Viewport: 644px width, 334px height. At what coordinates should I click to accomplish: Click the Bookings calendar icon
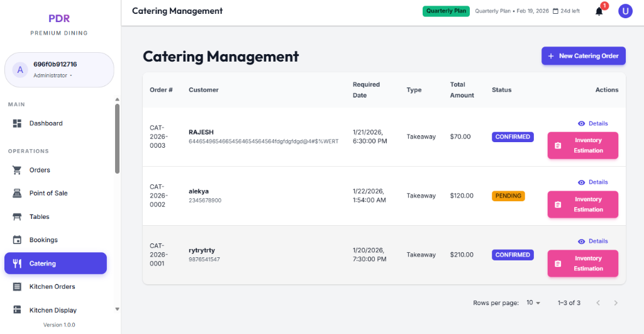coord(18,240)
